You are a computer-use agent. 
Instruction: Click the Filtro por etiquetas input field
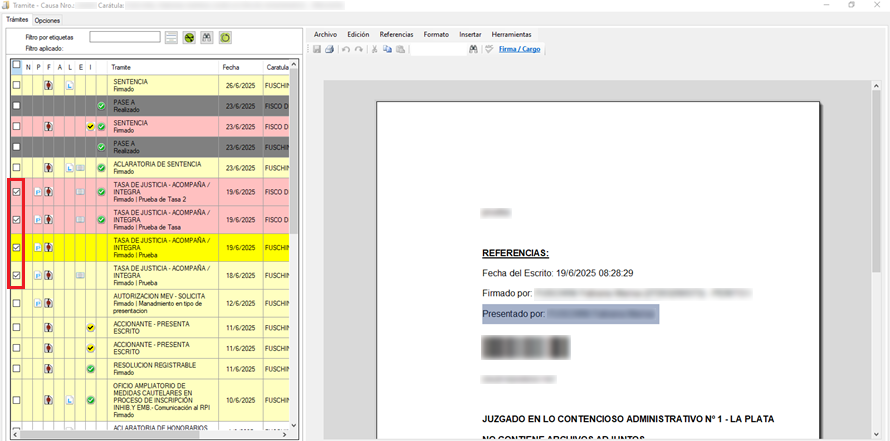coord(124,37)
